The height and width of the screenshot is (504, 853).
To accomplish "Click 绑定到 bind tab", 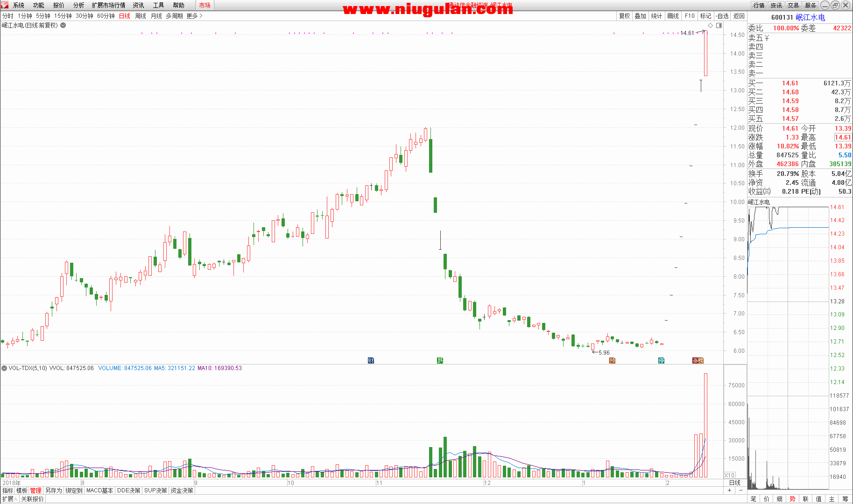I will click(74, 490).
